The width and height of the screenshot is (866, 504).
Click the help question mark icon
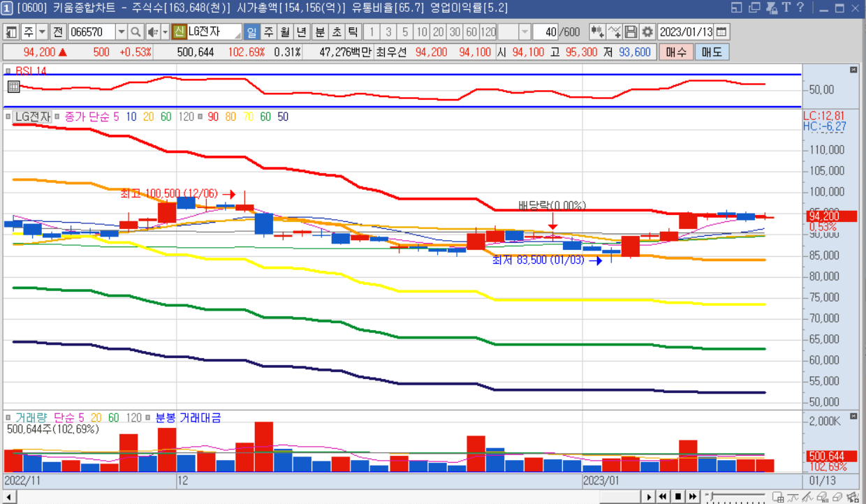pos(800,8)
